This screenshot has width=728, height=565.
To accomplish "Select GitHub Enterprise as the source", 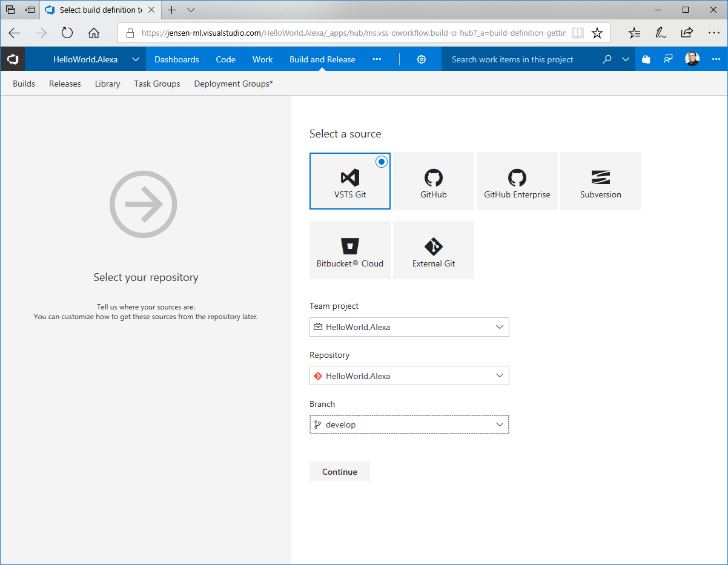I will pyautogui.click(x=517, y=182).
